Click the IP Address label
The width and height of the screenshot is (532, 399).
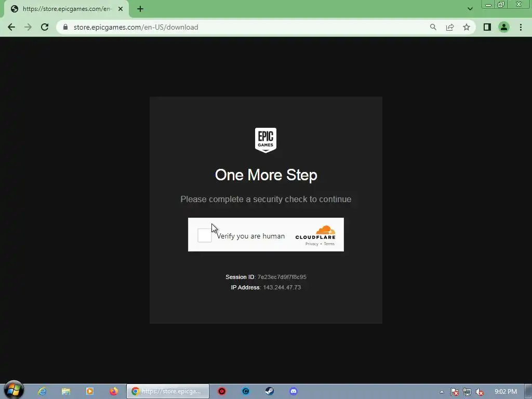[x=245, y=287]
